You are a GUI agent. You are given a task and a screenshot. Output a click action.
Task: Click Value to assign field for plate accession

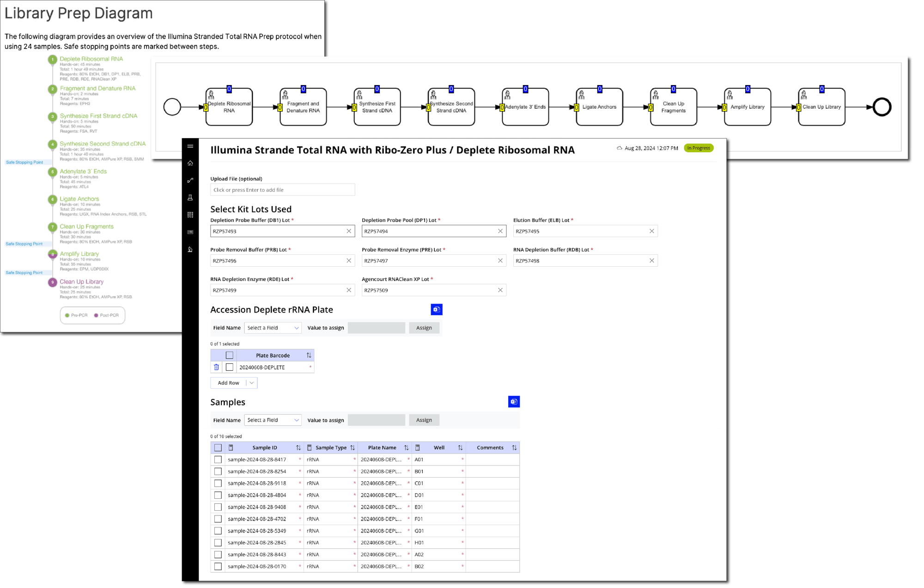pos(377,328)
